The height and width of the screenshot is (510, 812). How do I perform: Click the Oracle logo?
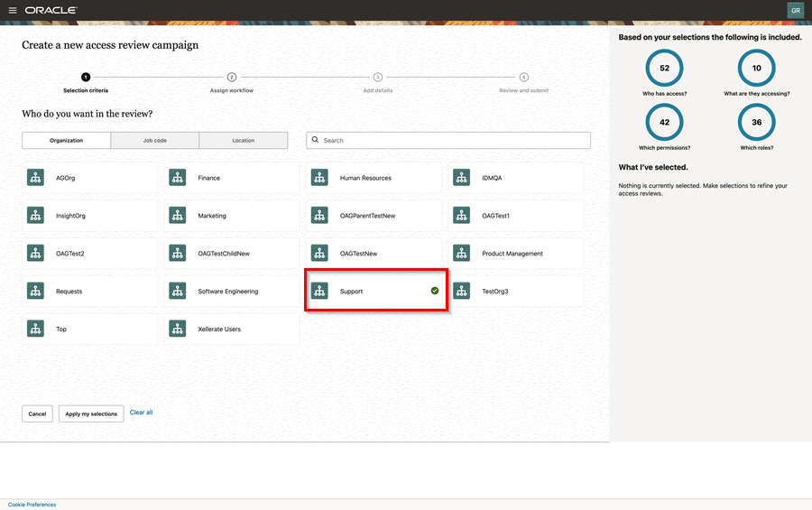pos(51,10)
